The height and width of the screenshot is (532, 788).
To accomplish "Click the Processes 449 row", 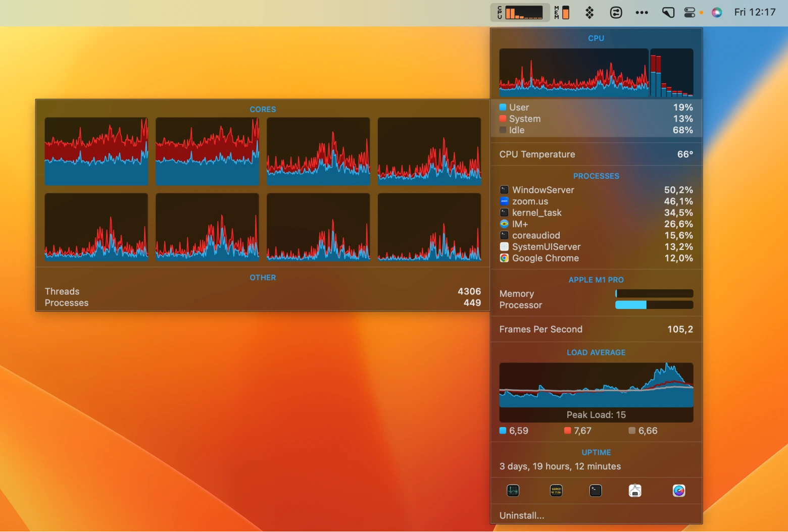I will [263, 303].
